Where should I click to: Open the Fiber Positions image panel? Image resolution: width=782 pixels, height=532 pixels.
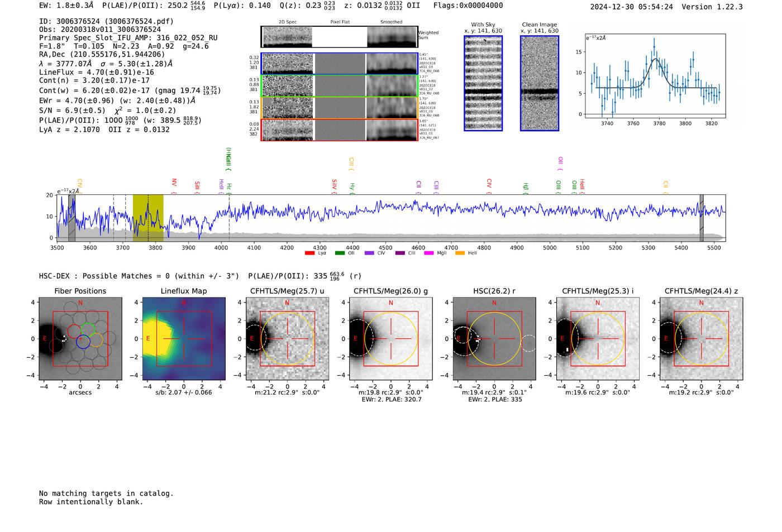pos(80,338)
